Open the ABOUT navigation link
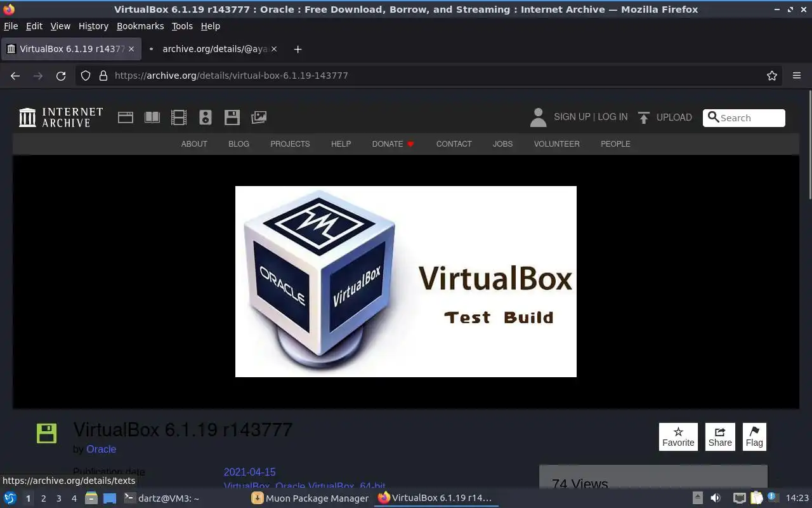812x508 pixels. pos(194,144)
